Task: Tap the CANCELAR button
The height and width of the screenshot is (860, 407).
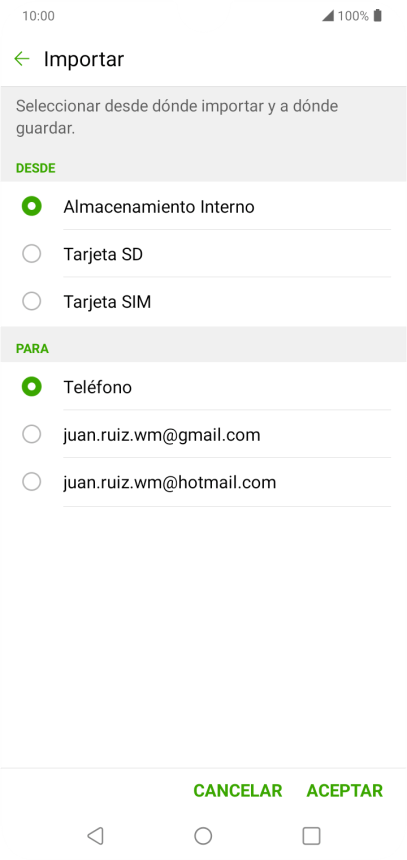Action: click(x=238, y=790)
